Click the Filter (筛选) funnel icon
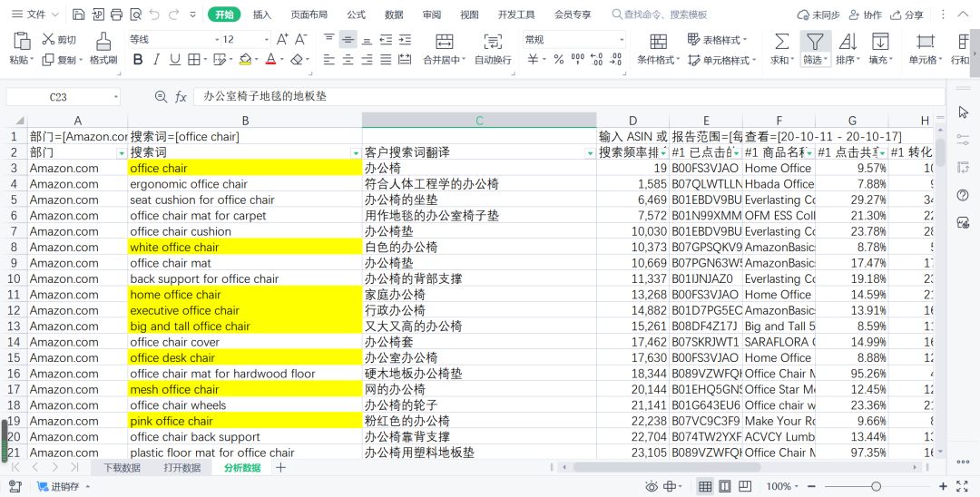 [x=814, y=41]
